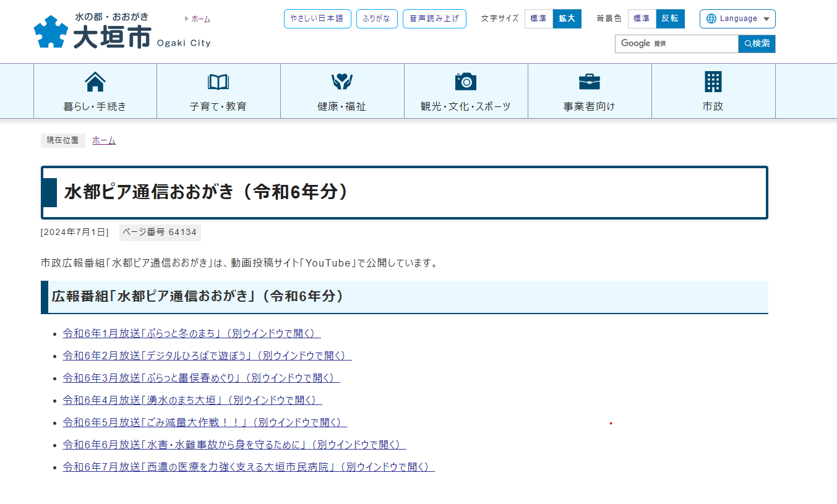
Task: Set background color to 標準
Action: coord(642,19)
